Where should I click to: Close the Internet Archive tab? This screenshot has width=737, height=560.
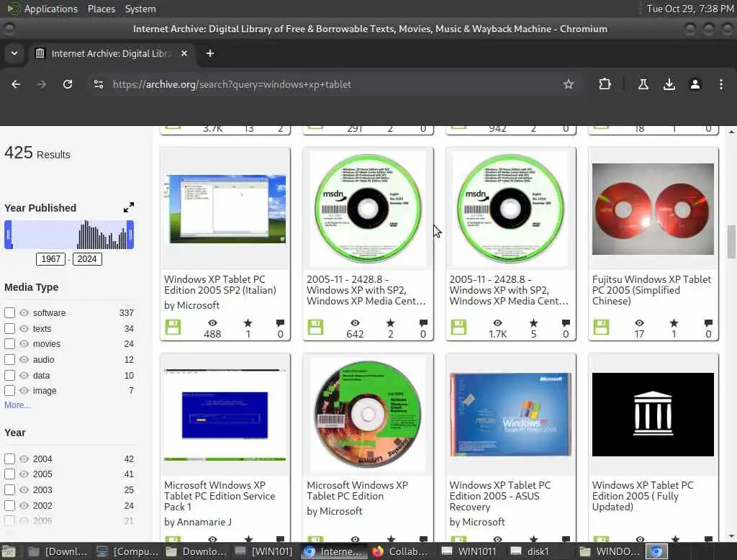click(x=184, y=53)
